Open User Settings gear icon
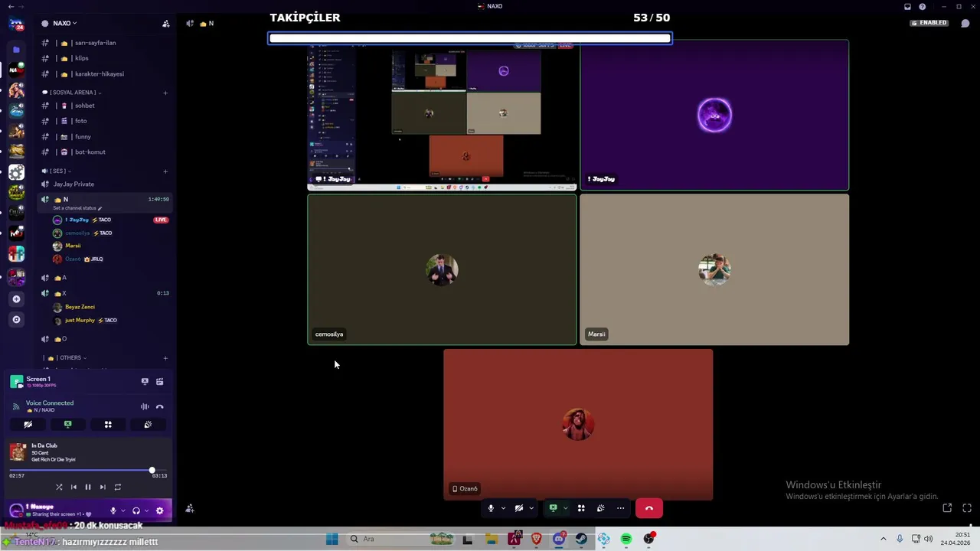Viewport: 980px width, 551px height. click(x=159, y=510)
